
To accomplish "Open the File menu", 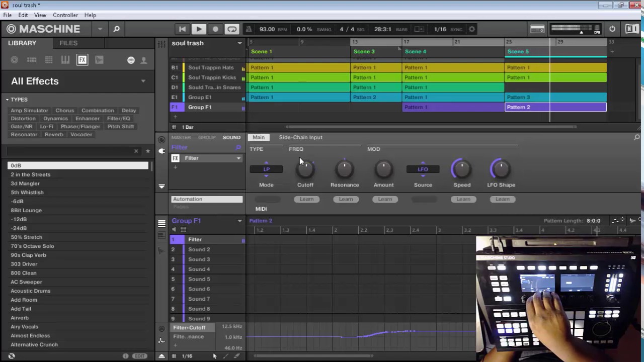I will tap(8, 15).
